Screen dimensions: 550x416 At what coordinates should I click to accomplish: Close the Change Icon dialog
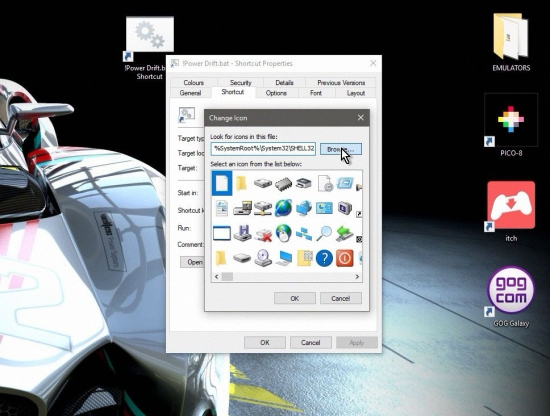point(361,118)
